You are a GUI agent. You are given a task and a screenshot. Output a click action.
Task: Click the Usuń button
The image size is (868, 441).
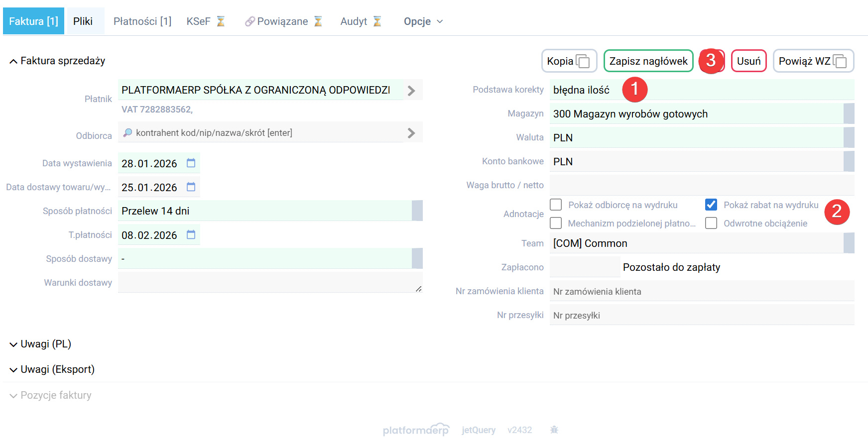point(748,61)
